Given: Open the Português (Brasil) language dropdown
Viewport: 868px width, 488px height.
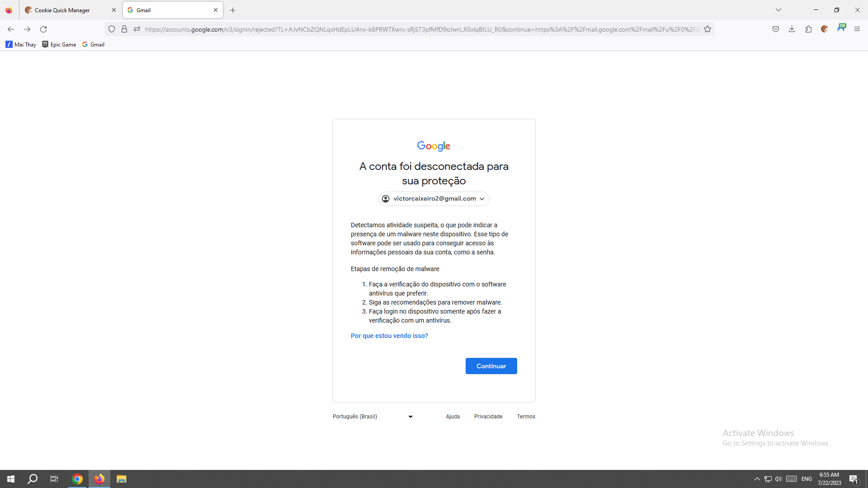Looking at the screenshot, I should [x=373, y=417].
